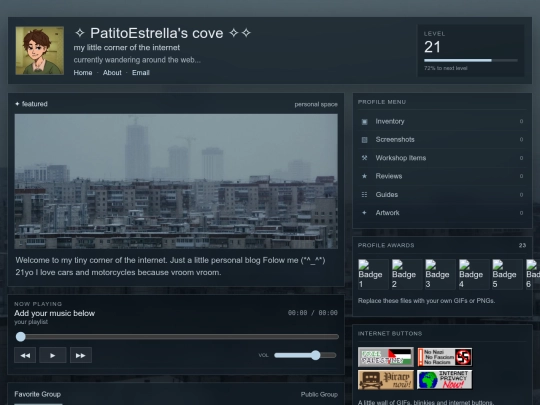The height and width of the screenshot is (405, 540).
Task: Select the Badge 2 award
Action: (x=407, y=274)
